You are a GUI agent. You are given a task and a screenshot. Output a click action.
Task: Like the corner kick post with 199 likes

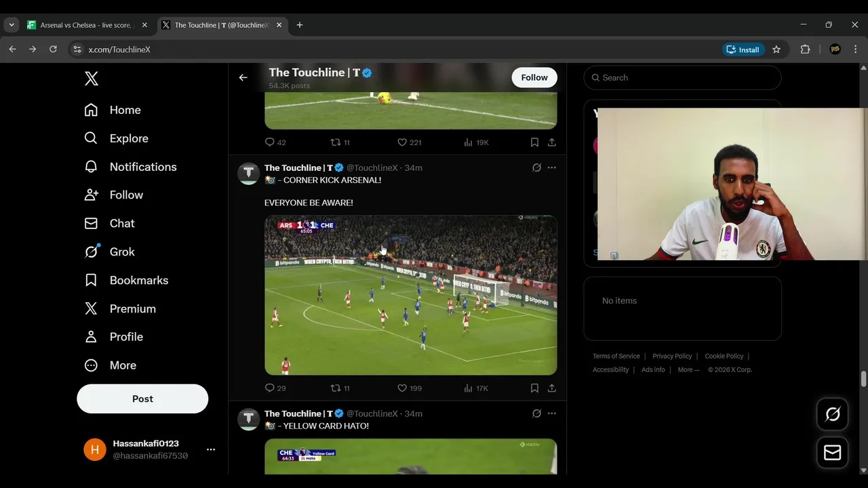coord(409,388)
